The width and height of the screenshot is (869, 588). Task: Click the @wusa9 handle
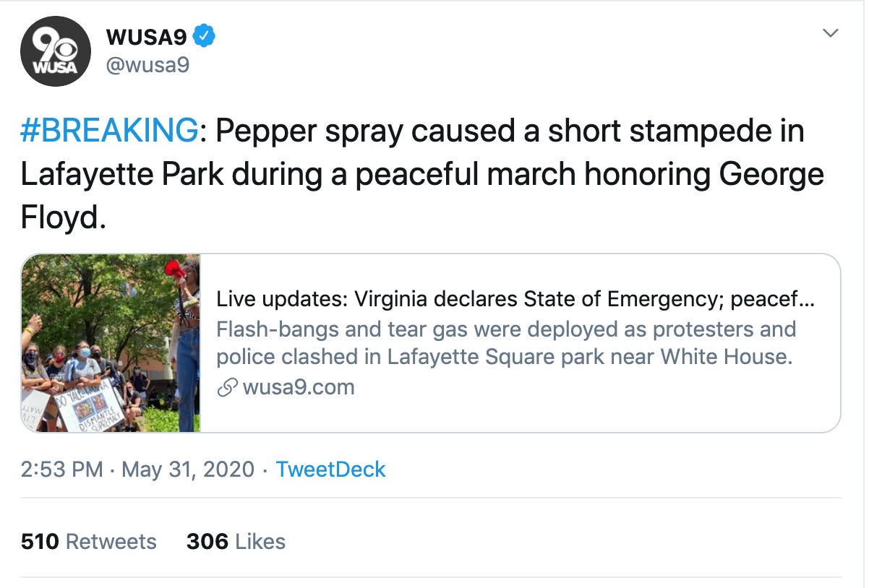(x=147, y=66)
